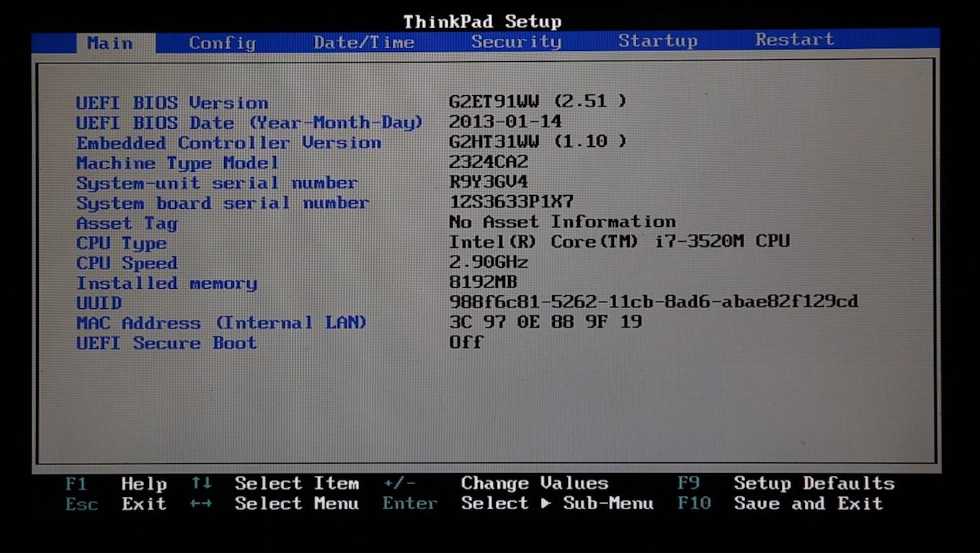Click the UEFI BIOS Date label
The width and height of the screenshot is (980, 553).
[x=249, y=123]
